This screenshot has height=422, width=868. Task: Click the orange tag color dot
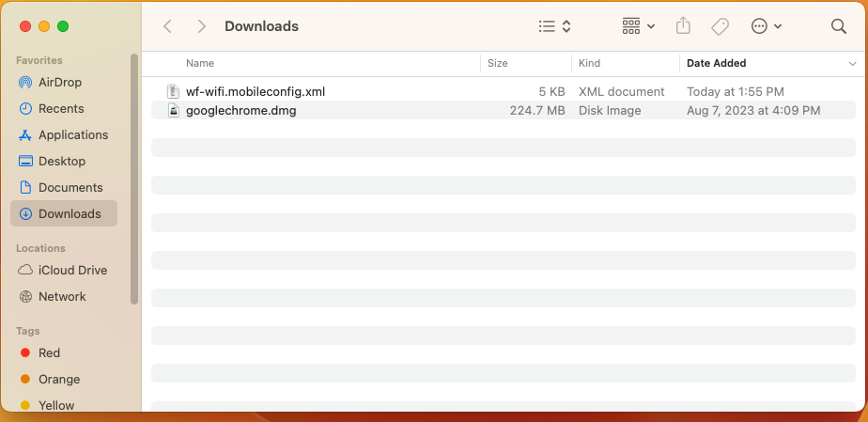pos(25,380)
